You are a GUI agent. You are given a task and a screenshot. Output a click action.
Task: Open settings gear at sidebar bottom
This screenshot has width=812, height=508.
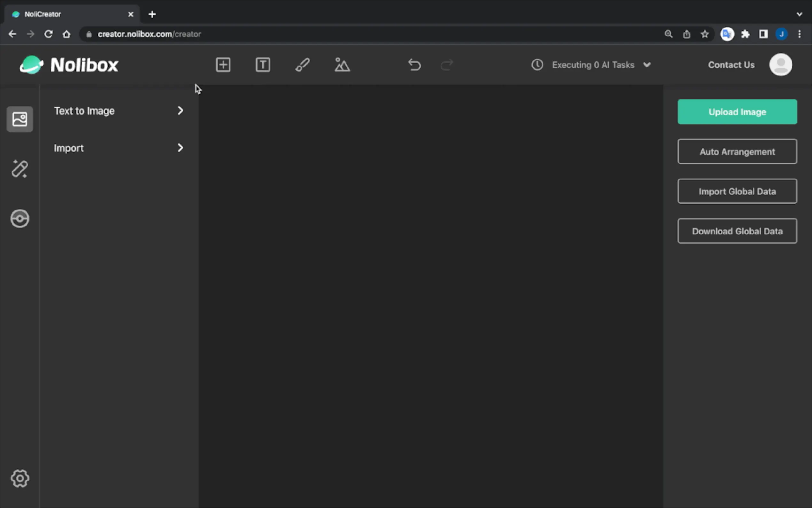(20, 478)
